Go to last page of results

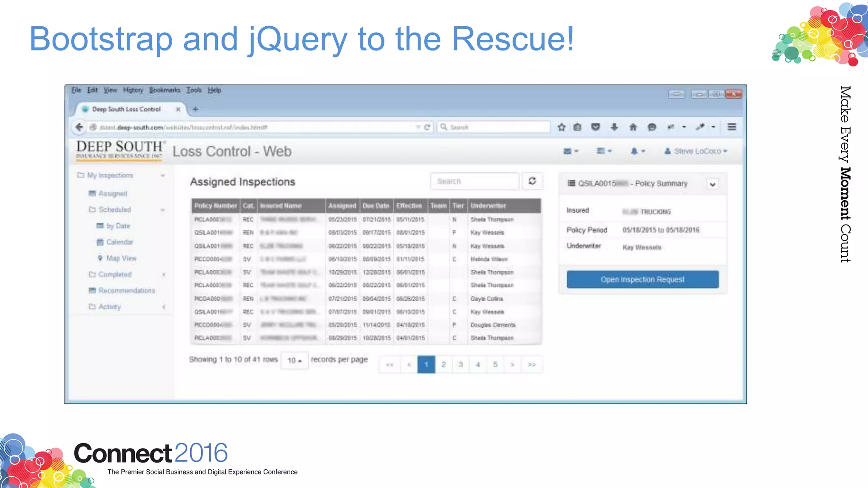pos(532,365)
